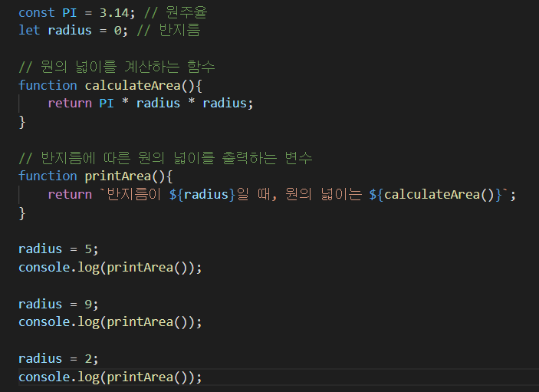Screen dimensions: 539x392
Task: Click the closing brace of calculateArea function
Action: click(x=22, y=122)
